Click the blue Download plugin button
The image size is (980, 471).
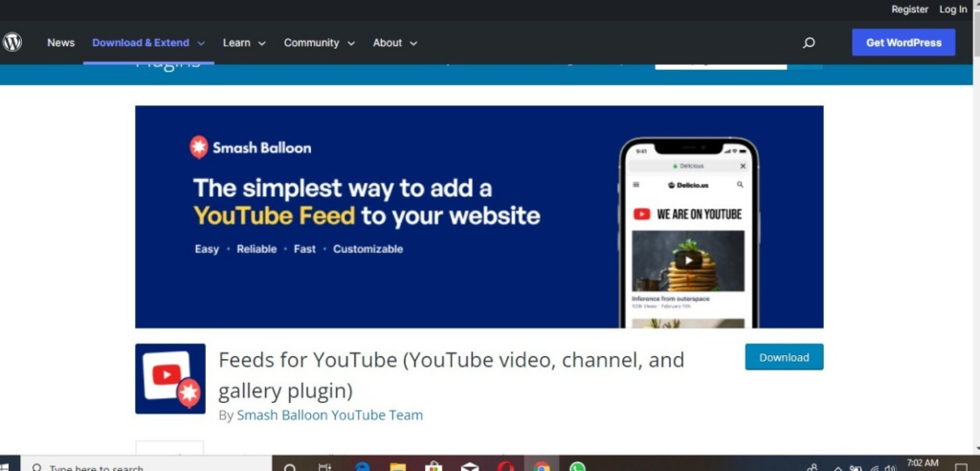[784, 357]
